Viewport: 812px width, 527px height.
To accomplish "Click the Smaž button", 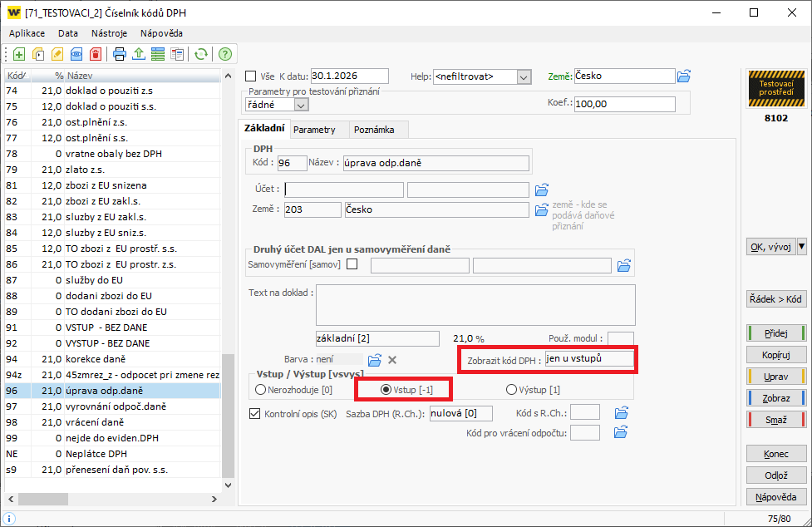I will [x=776, y=420].
